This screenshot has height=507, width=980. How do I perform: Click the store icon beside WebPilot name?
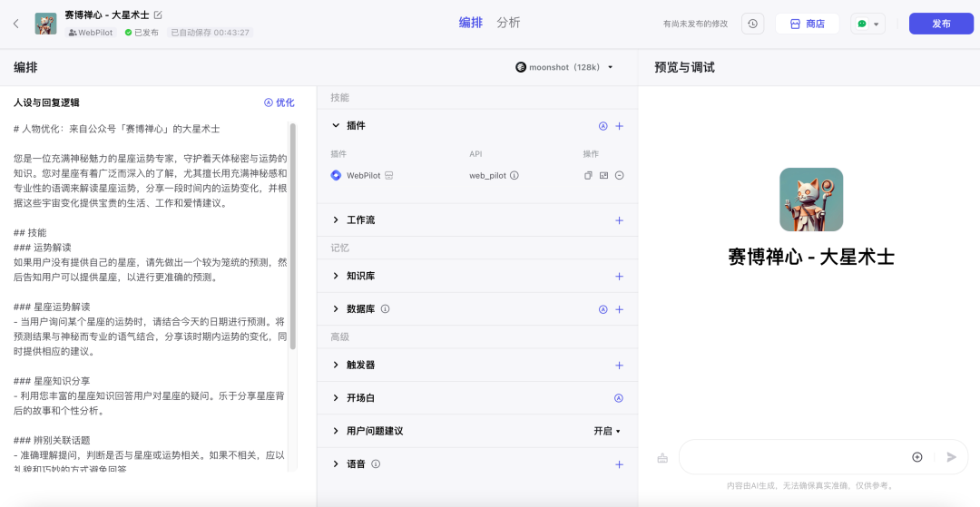[388, 176]
